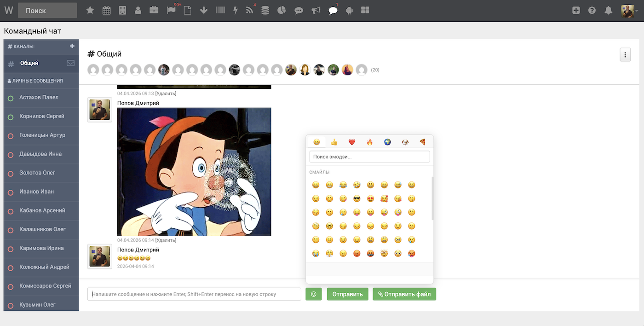Open the calendar icon in top bar
The image size is (644, 326).
(106, 10)
